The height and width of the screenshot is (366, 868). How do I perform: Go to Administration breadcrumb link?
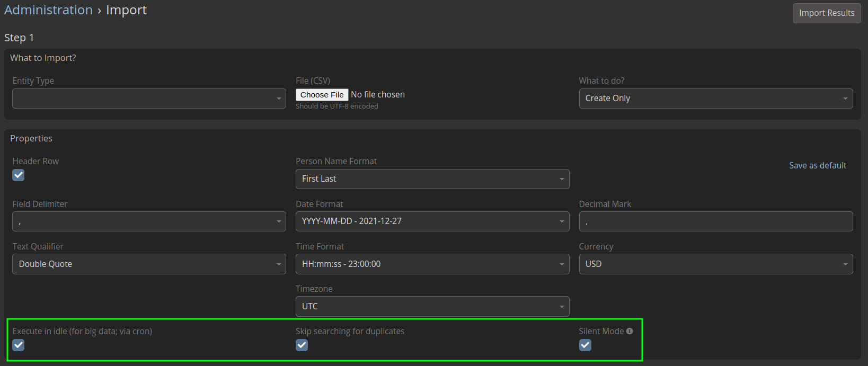click(x=48, y=10)
